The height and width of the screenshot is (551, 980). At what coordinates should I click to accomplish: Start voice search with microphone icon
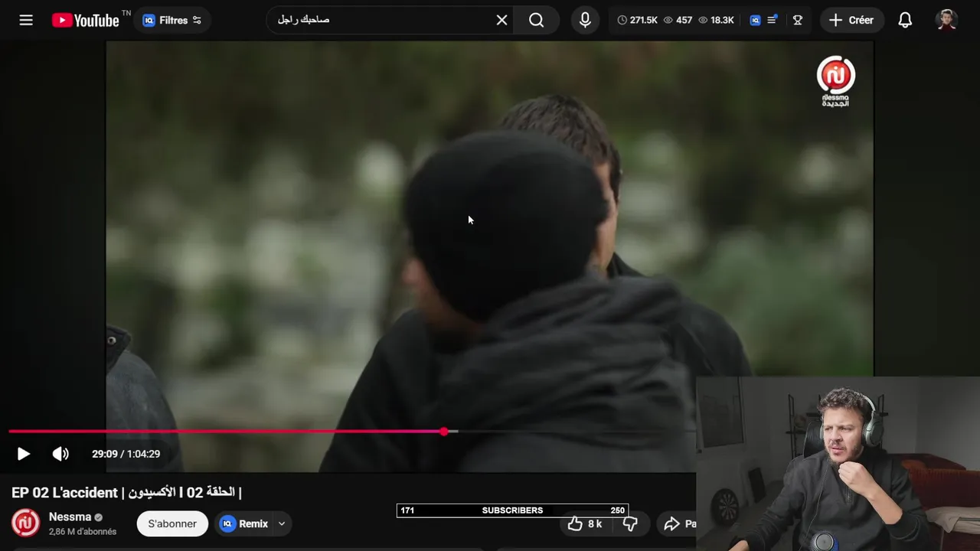(585, 21)
